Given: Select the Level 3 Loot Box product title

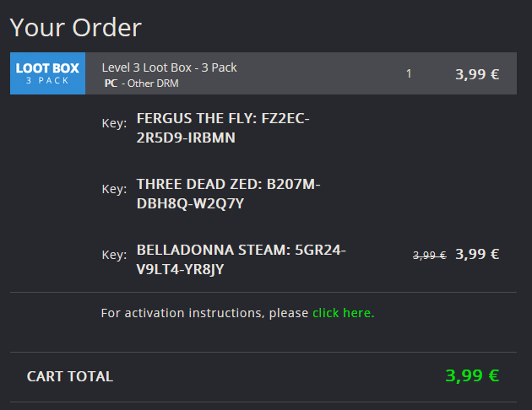Looking at the screenshot, I should (169, 67).
